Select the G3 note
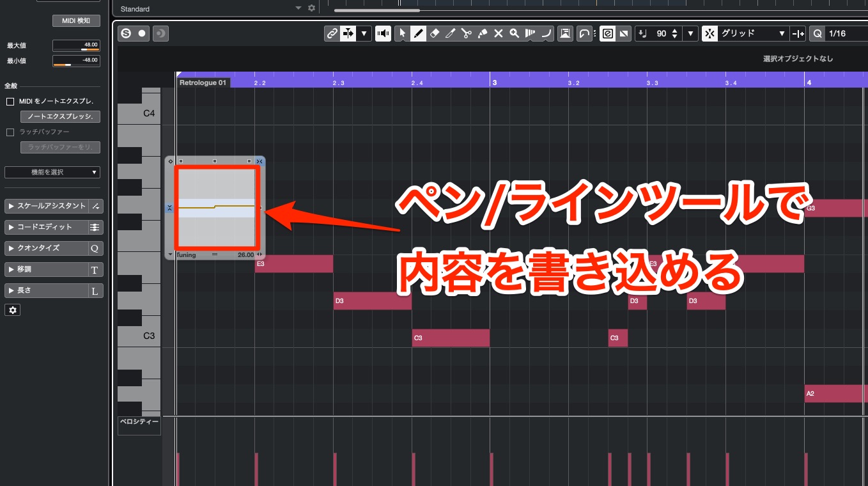The height and width of the screenshot is (486, 868). [x=836, y=208]
